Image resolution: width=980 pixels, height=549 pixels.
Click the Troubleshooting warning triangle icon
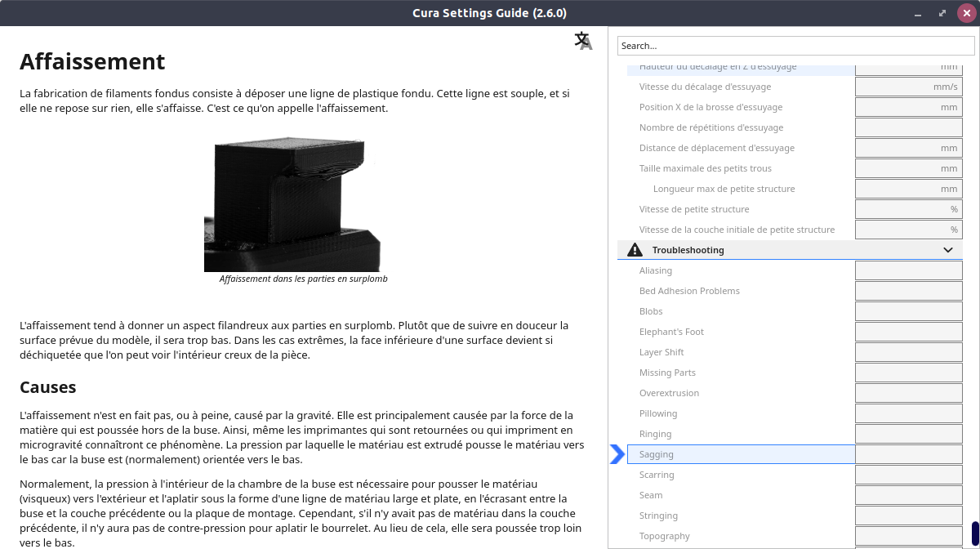(x=635, y=250)
